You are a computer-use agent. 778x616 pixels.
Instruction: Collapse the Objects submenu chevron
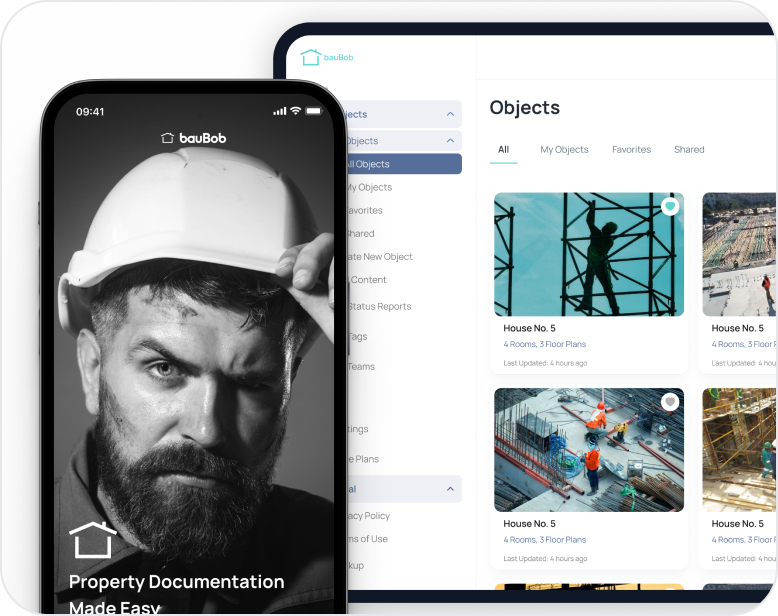click(450, 141)
